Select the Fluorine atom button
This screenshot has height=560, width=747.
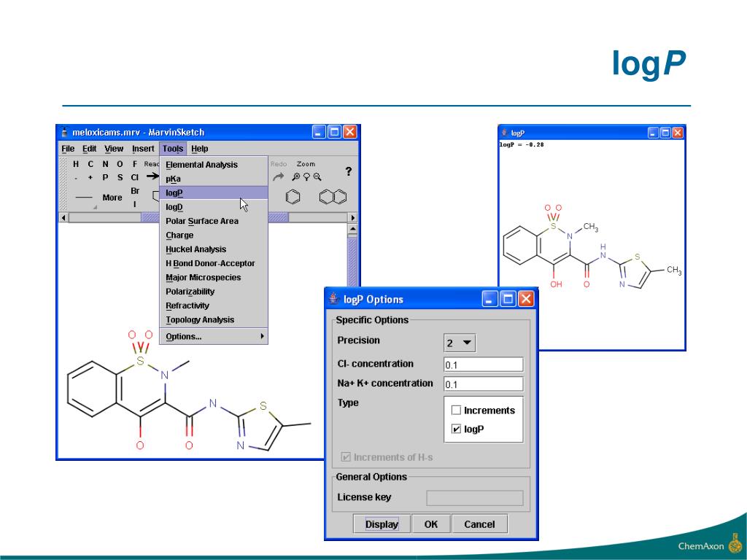coord(135,164)
